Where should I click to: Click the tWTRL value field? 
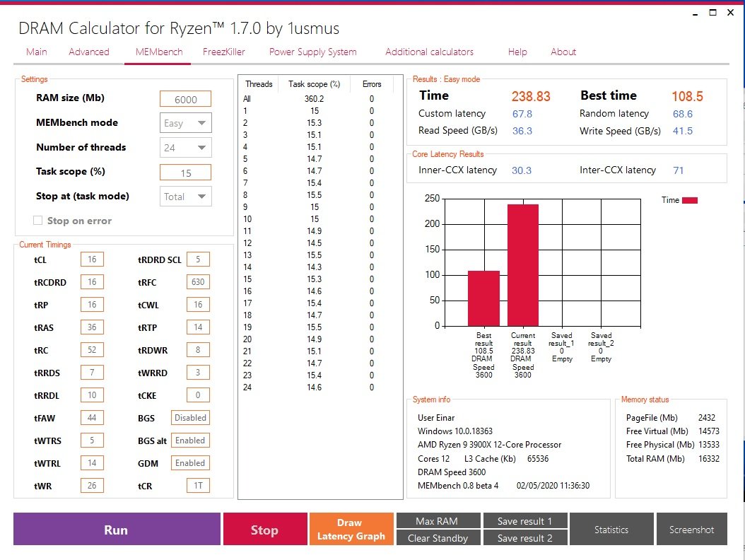click(x=92, y=462)
